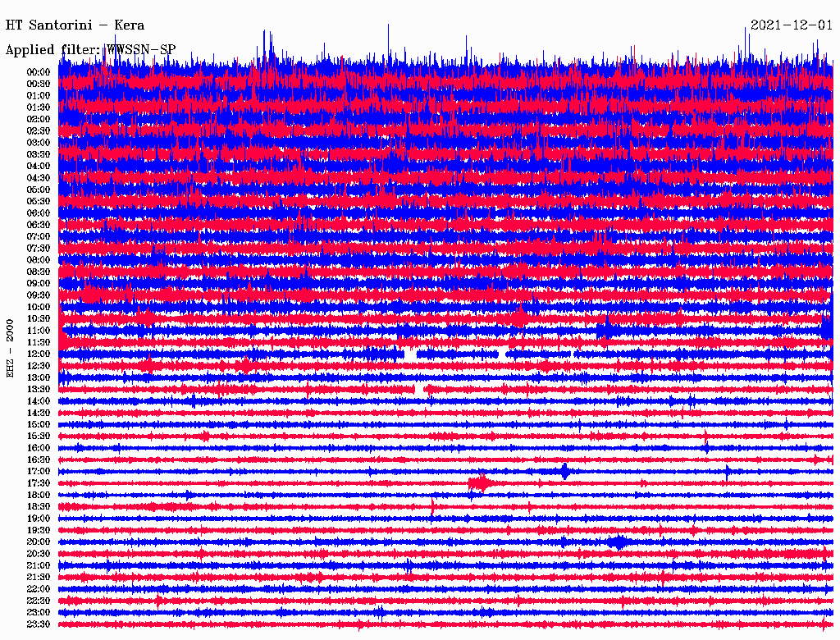Select the 20:30 time label
The height and width of the screenshot is (640, 840).
click(39, 554)
